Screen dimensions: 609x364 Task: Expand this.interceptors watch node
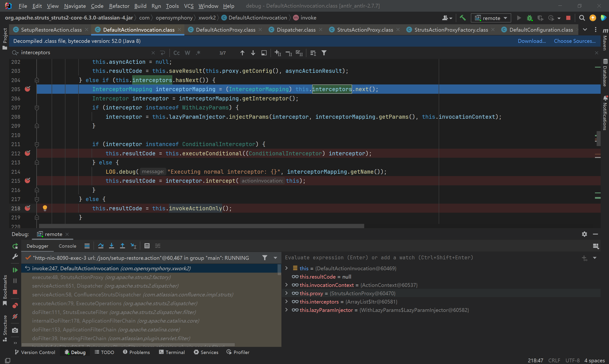286,301
